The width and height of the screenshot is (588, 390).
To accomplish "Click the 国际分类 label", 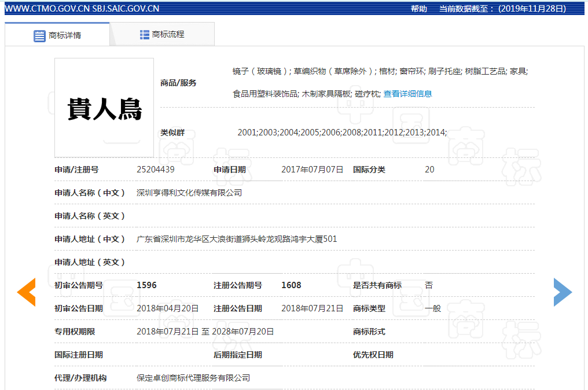I will tap(369, 170).
